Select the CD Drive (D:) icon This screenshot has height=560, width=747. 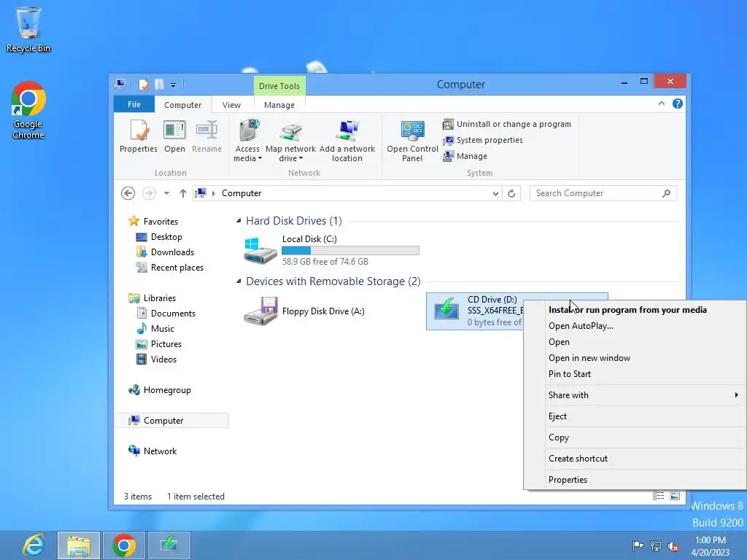[446, 310]
